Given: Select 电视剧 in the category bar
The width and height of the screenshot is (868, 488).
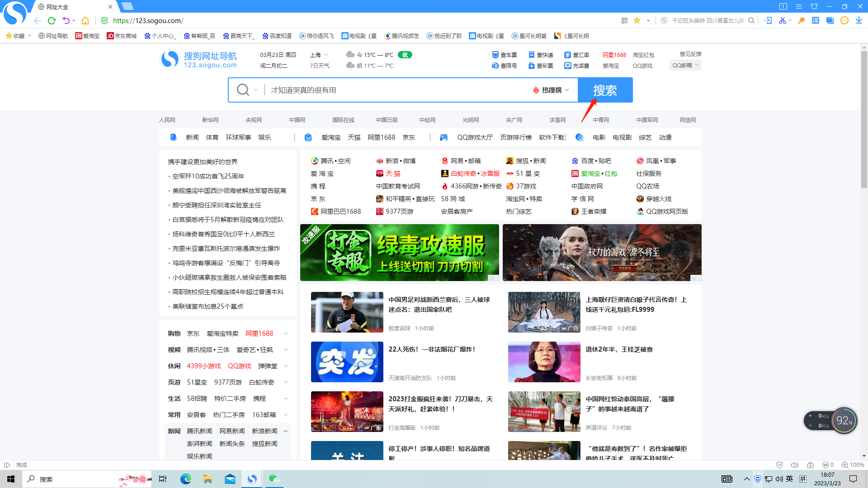Looking at the screenshot, I should [622, 137].
